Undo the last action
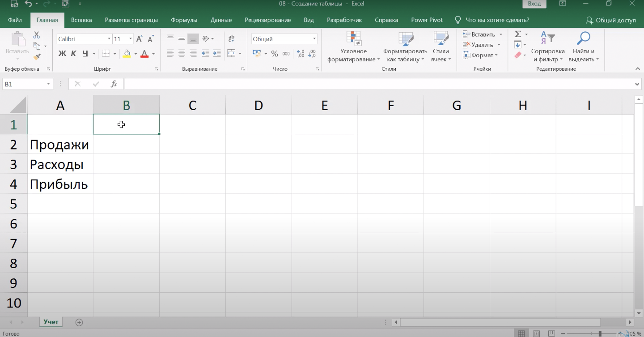This screenshot has height=337, width=644. point(29,4)
